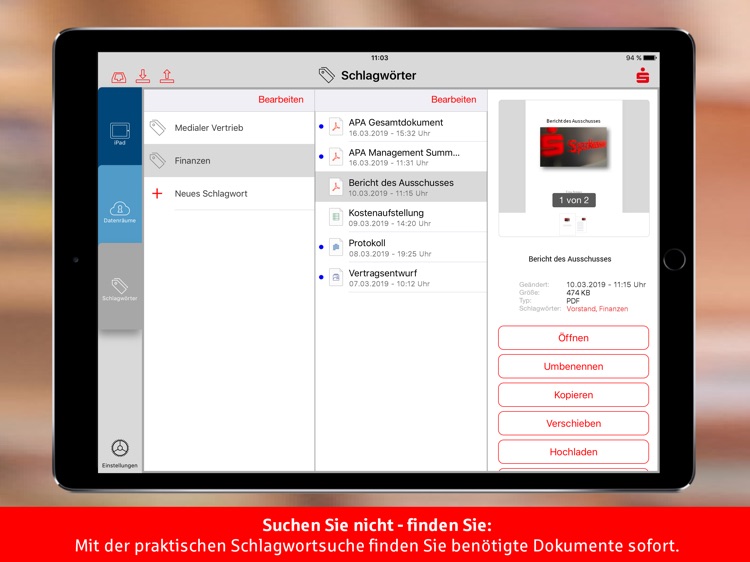Click the Verschieben button
The width and height of the screenshot is (750, 562).
574,423
